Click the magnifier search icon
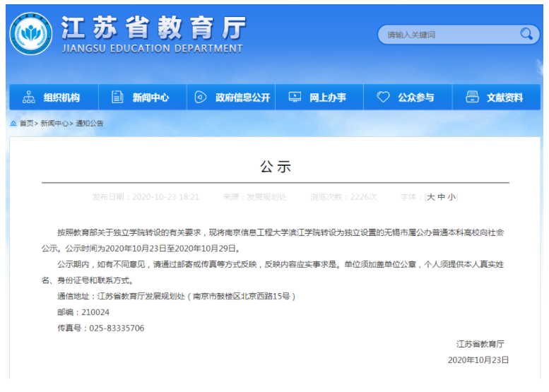The width and height of the screenshot is (549, 392). pyautogui.click(x=526, y=34)
